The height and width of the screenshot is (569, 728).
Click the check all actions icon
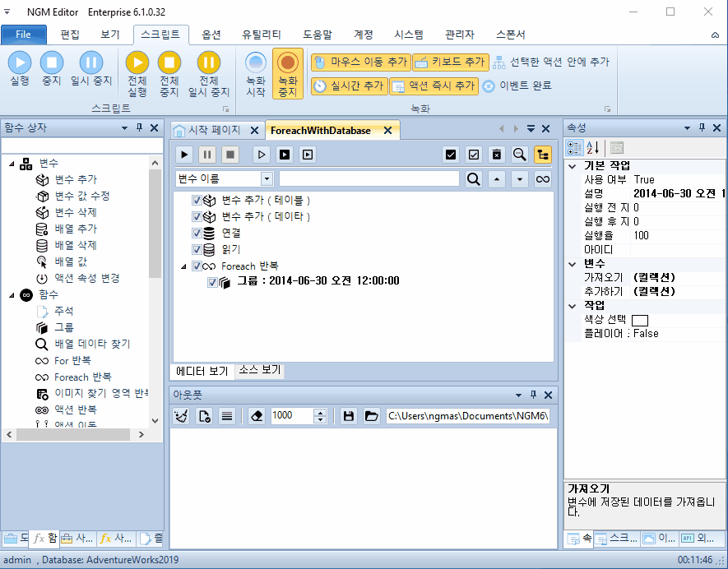(x=450, y=155)
